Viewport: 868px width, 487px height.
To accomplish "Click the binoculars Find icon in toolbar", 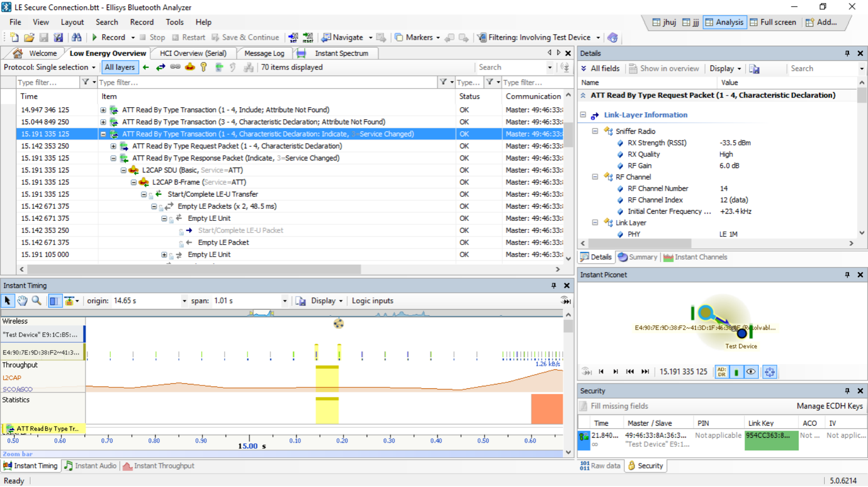I will tap(77, 37).
